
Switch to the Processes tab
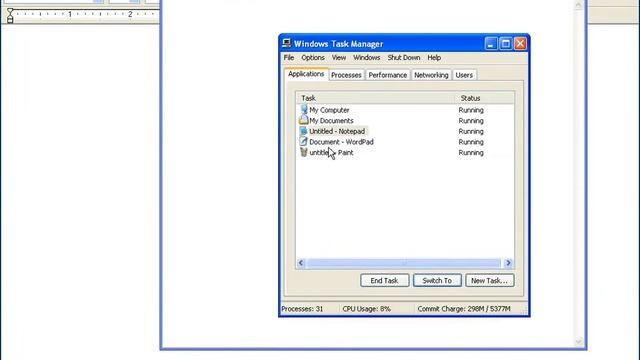pyautogui.click(x=346, y=75)
